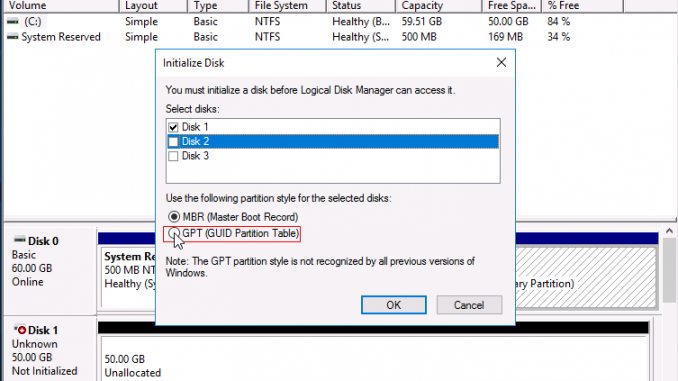Click the disk pane scrollbar up arrow
678x381 pixels.
(x=669, y=231)
